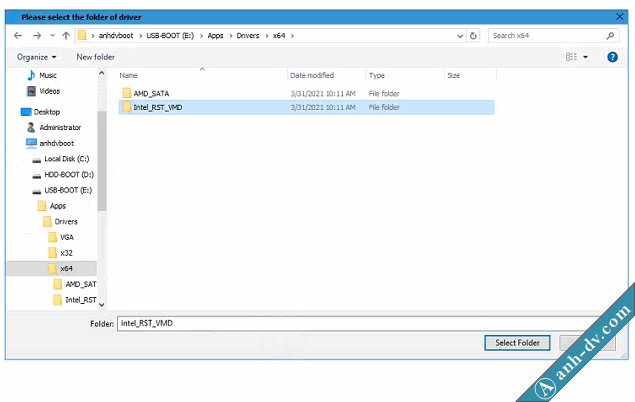Select Administrator in navigation pane
Viewport: 635px width, 402px height.
[x=60, y=128]
